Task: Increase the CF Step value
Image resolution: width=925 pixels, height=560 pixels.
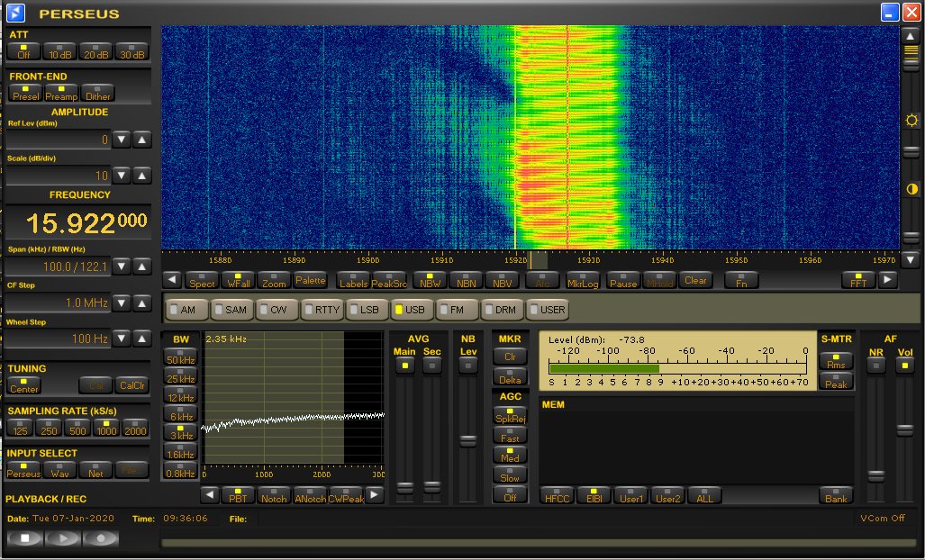Action: (x=142, y=303)
